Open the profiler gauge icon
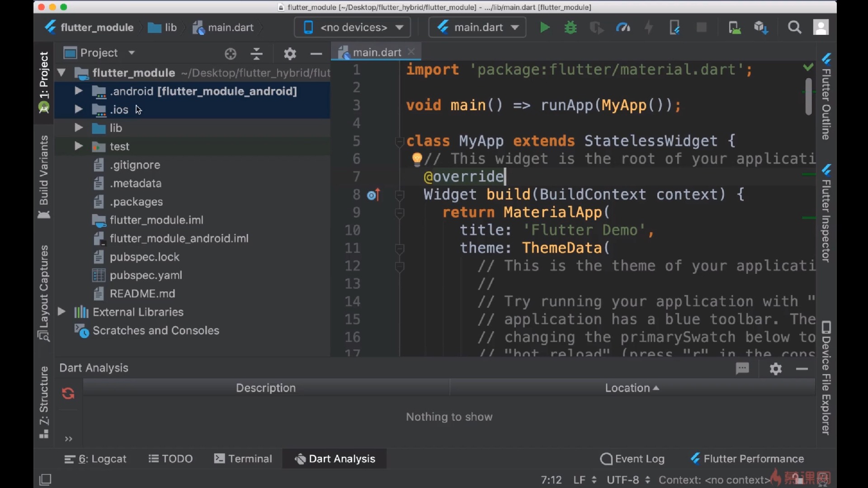This screenshot has width=868, height=488. coord(623,28)
